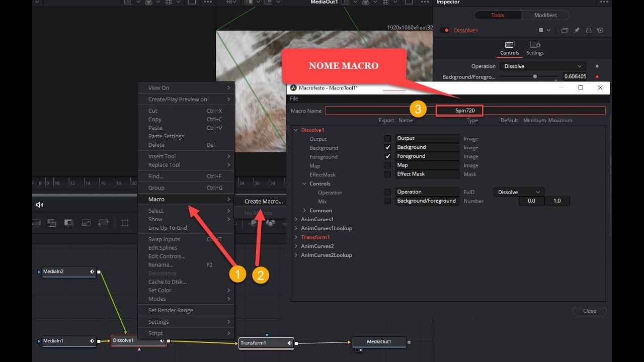Open the Controls tab icon in Inspector
The width and height of the screenshot is (644, 362).
509,45
